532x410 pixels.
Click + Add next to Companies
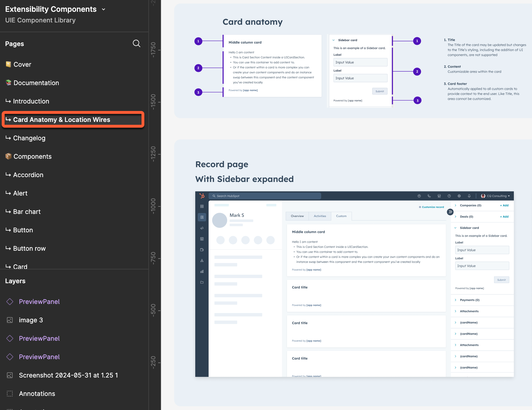[504, 205]
